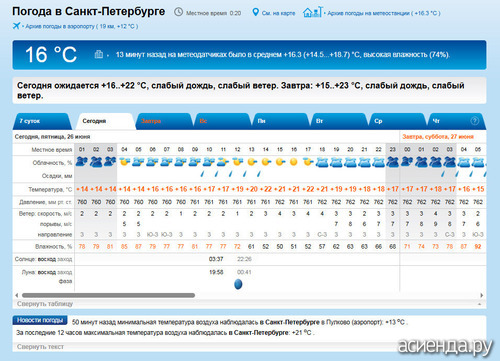
Task: Click the right arrow of the table scrollbar
Action: [481, 295]
